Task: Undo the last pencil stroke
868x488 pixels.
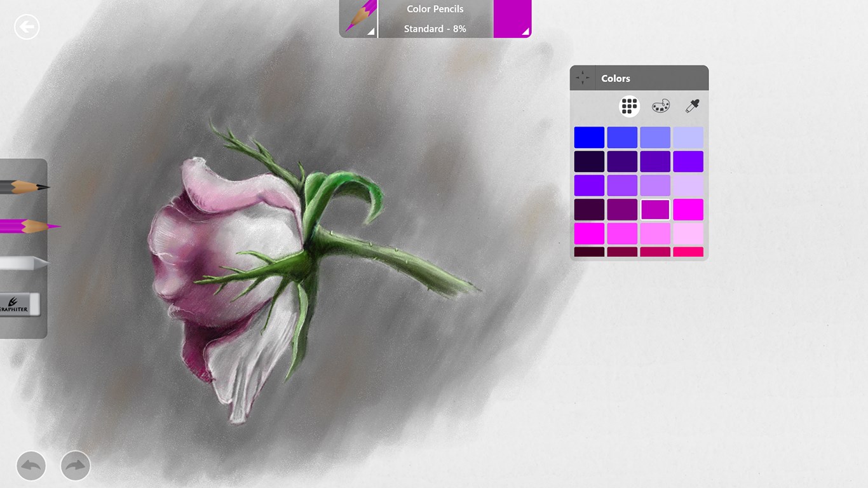Action: pyautogui.click(x=31, y=466)
